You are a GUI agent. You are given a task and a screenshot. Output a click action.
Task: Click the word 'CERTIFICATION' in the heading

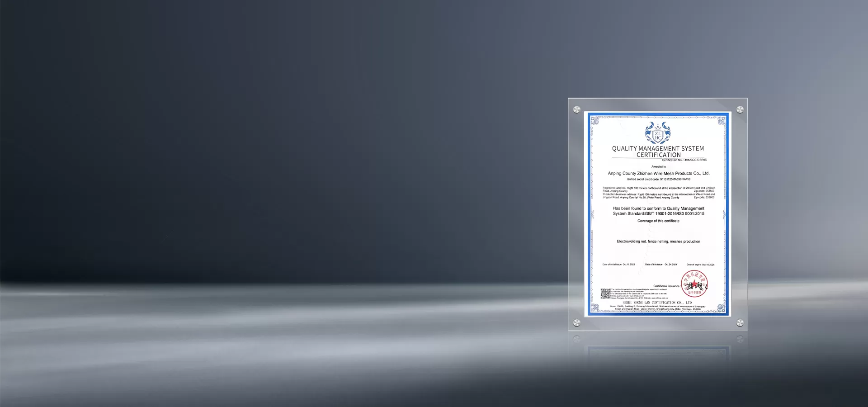(x=659, y=155)
